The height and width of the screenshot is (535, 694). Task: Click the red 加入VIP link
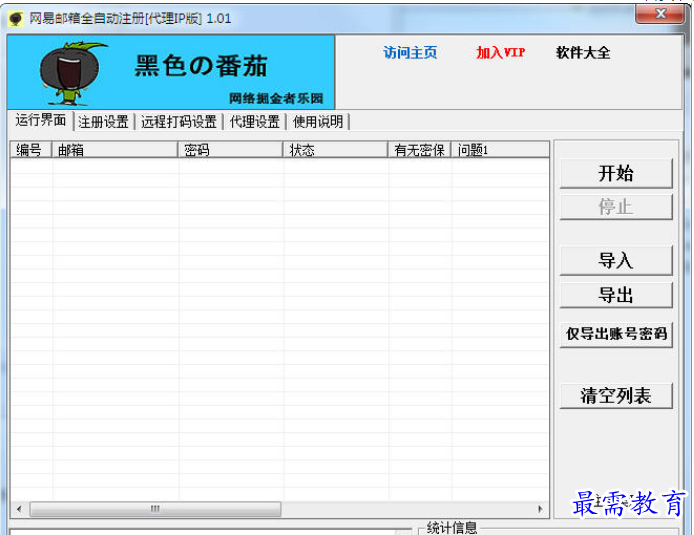(x=501, y=53)
